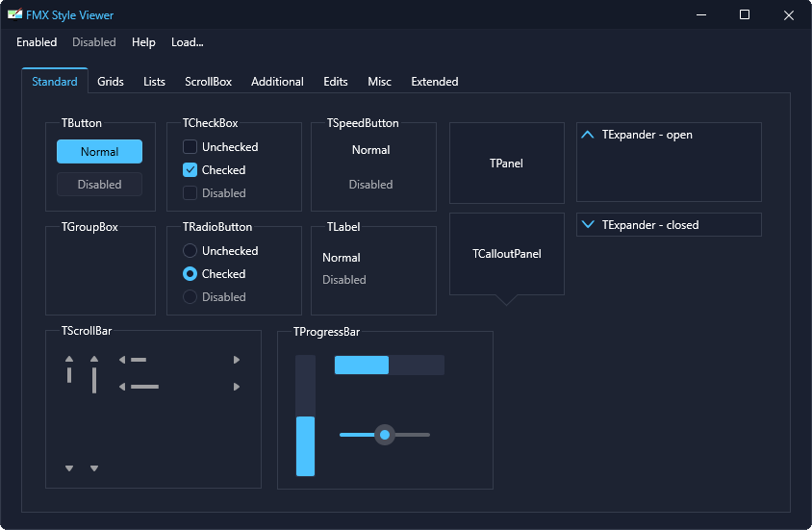This screenshot has height=530, width=812.
Task: Click the blue Normal TButton
Action: (x=99, y=152)
